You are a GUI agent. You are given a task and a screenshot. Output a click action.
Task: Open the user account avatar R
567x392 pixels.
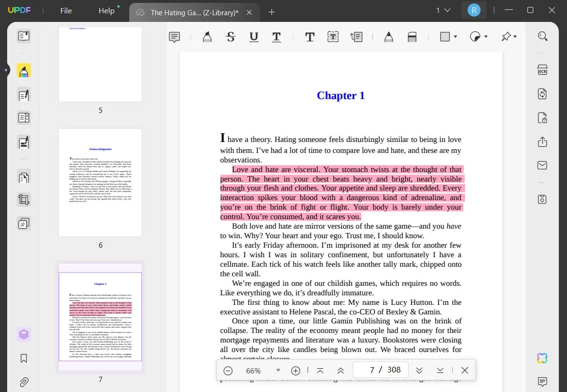click(474, 10)
